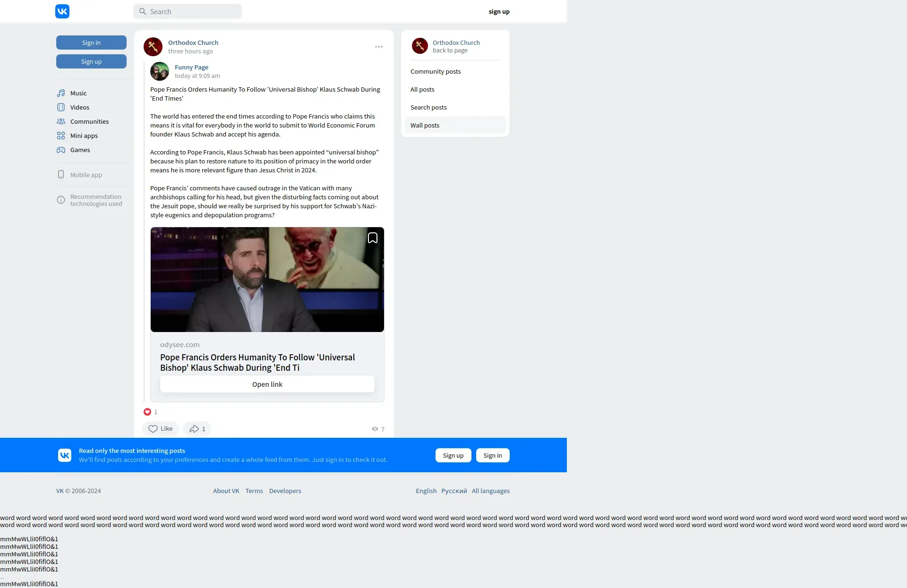Open Music from the sidebar
The width and height of the screenshot is (907, 588).
coord(78,93)
